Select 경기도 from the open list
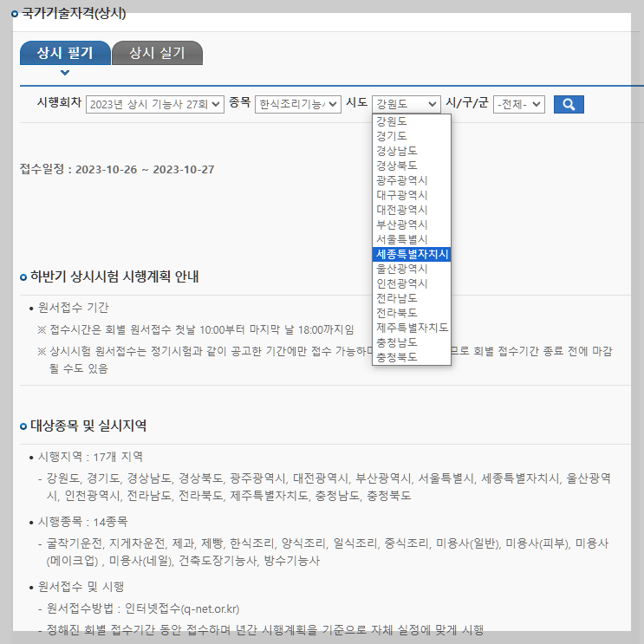This screenshot has width=644, height=644. pos(412,136)
